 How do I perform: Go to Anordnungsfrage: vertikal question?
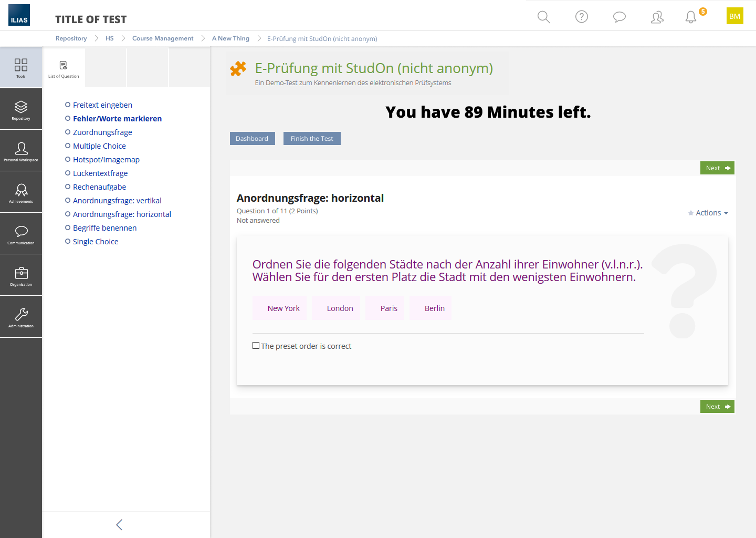(117, 201)
